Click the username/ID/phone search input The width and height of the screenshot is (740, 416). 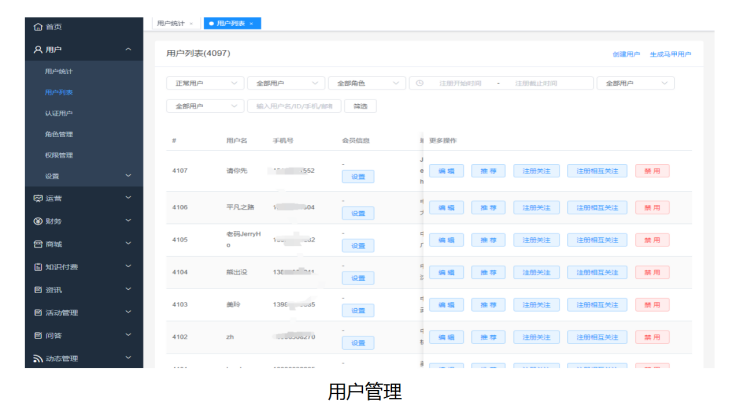click(x=294, y=106)
